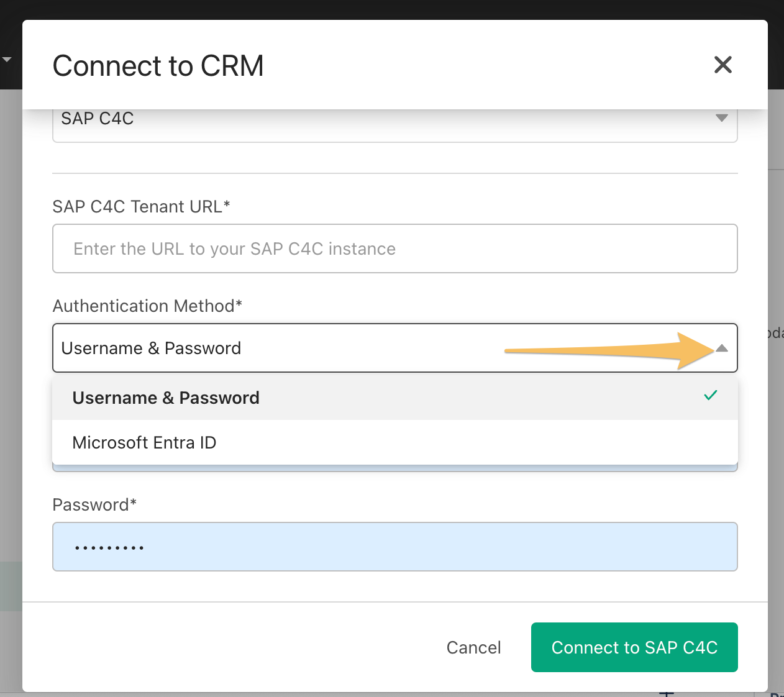
Task: Click the SAP C4C Tenant URL field
Action: (394, 248)
